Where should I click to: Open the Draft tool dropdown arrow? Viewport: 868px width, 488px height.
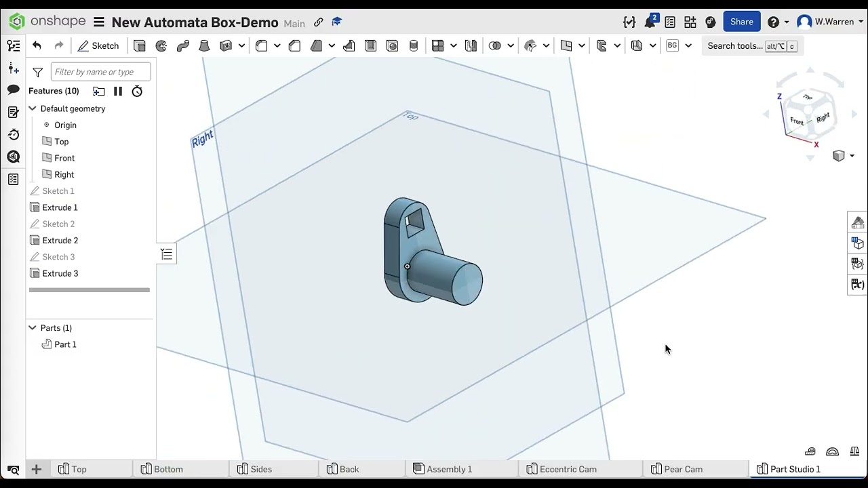332,45
